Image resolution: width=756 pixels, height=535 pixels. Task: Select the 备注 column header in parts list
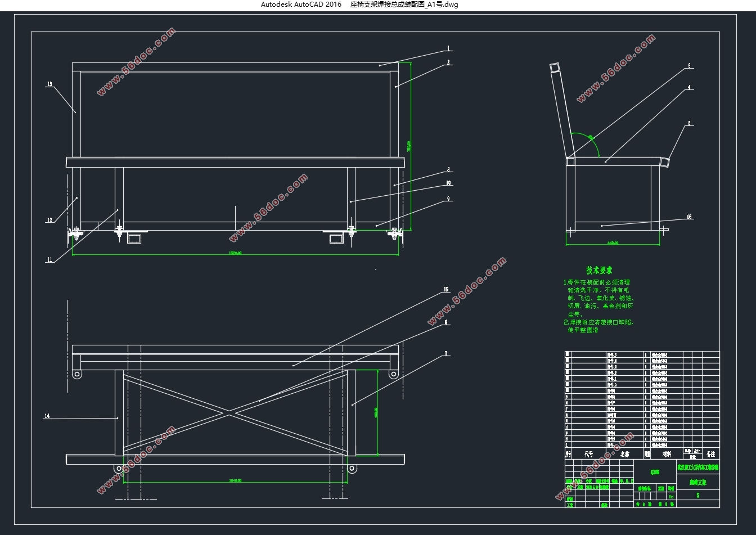click(x=711, y=454)
